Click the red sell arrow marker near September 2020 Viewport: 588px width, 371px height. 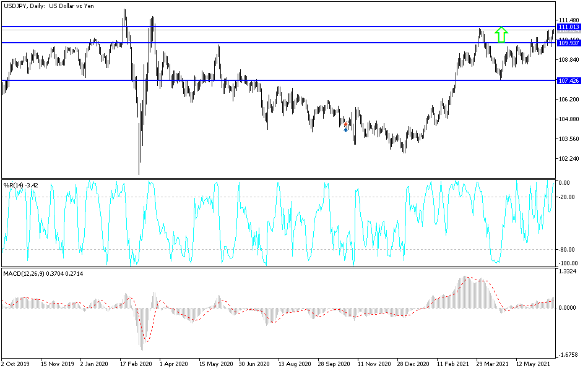coord(346,124)
